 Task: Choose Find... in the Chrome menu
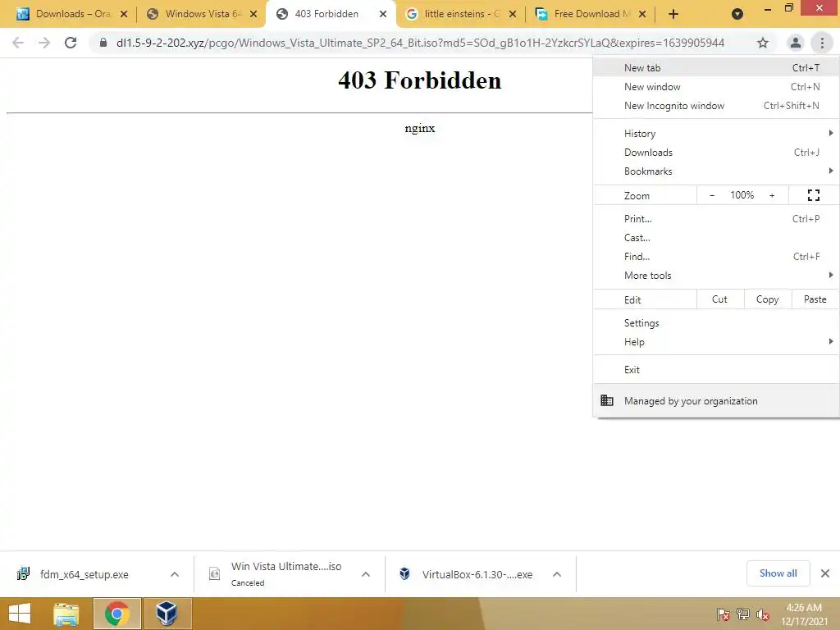pyautogui.click(x=716, y=256)
